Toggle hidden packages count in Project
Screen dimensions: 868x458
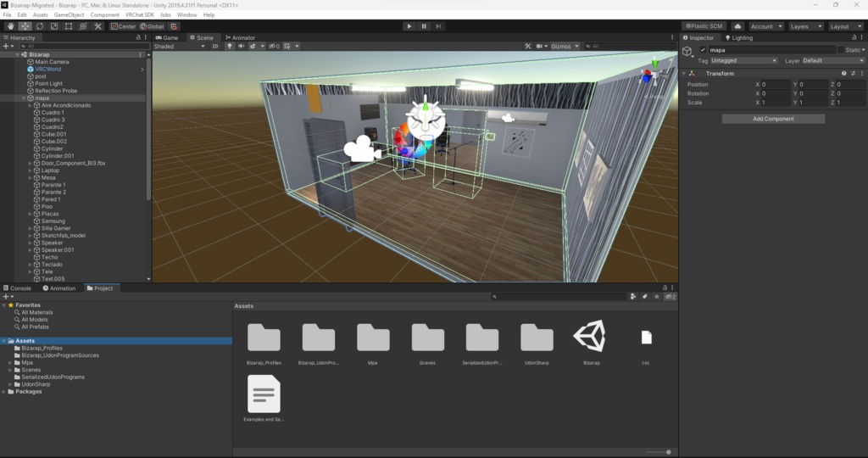coord(670,297)
